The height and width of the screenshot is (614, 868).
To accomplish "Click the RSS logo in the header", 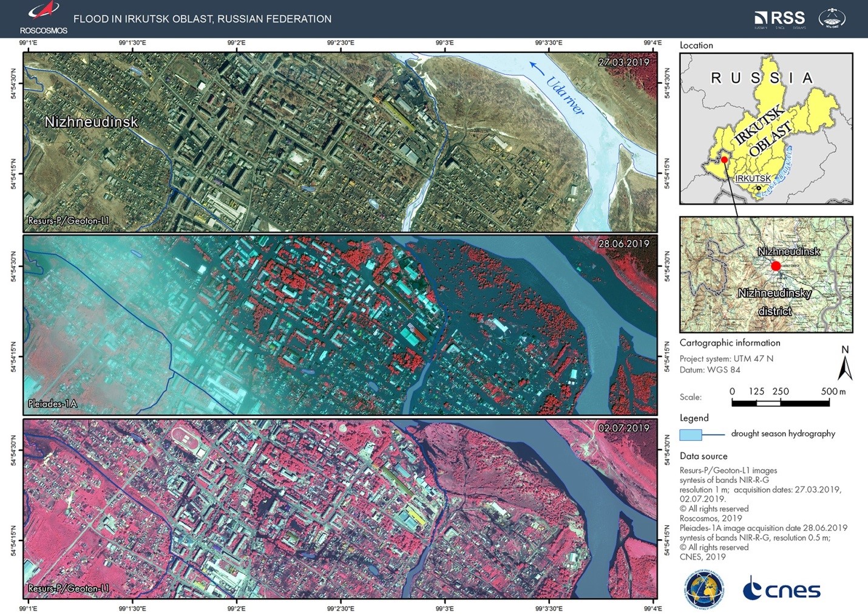I will (779, 19).
